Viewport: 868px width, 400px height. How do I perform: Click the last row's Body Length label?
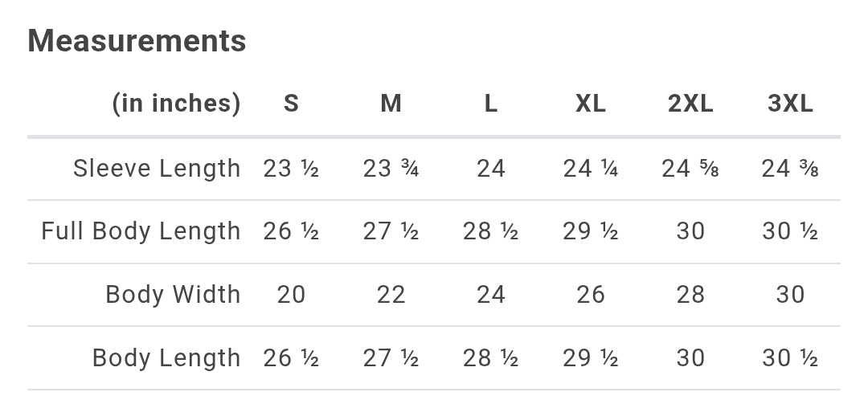pos(166,357)
